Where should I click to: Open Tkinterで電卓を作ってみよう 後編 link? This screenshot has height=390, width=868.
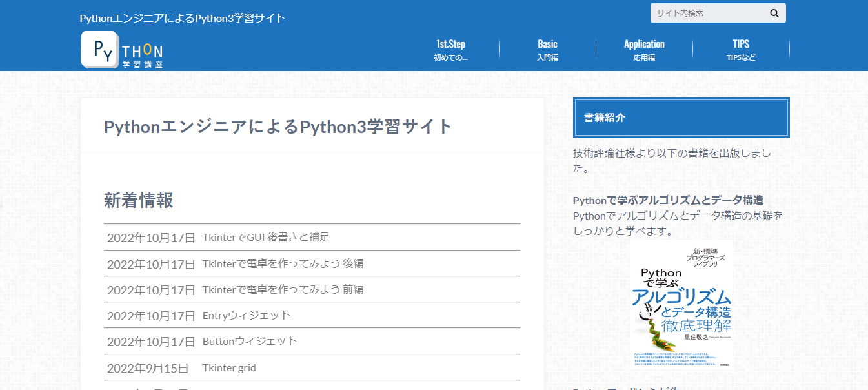click(283, 263)
